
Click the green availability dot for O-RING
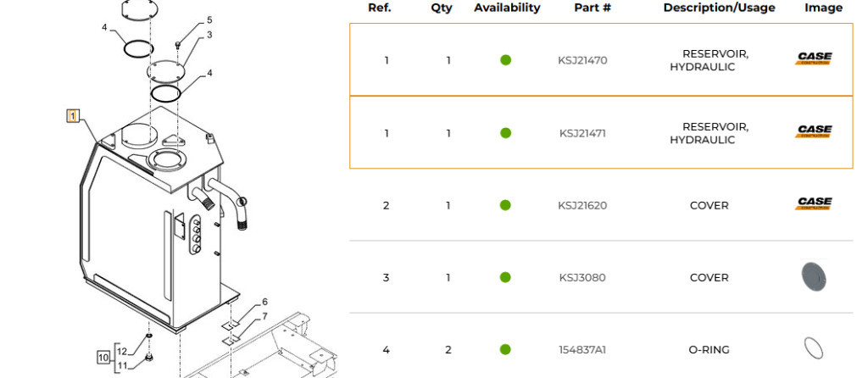[505, 349]
